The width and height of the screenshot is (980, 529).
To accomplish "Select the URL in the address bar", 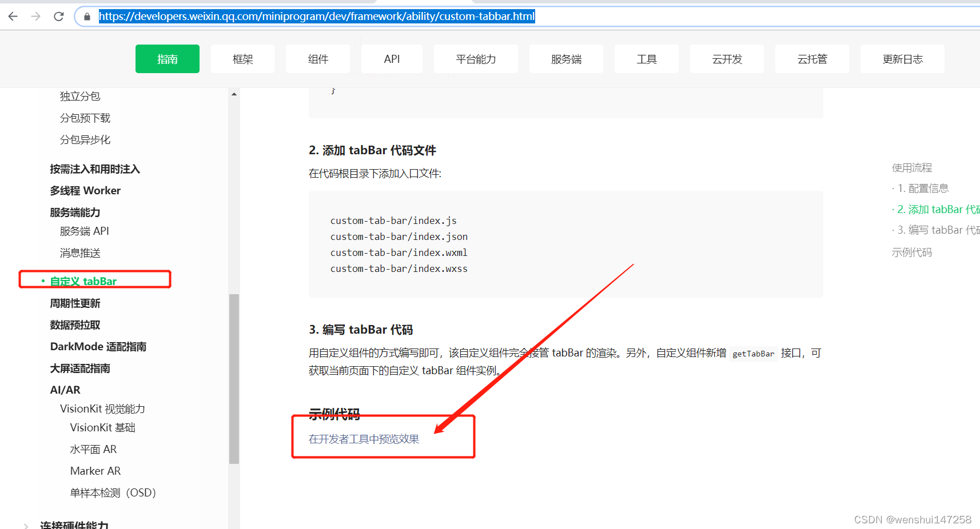I will point(317,17).
